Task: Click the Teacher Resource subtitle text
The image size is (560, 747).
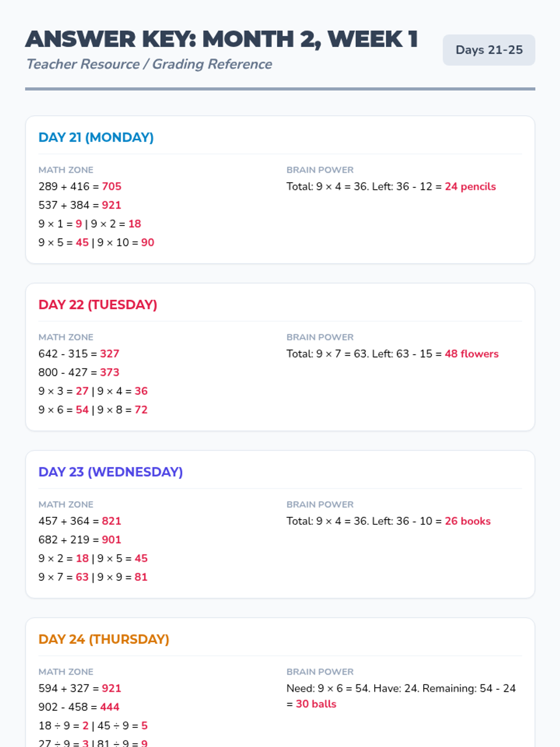Action: click(x=149, y=64)
